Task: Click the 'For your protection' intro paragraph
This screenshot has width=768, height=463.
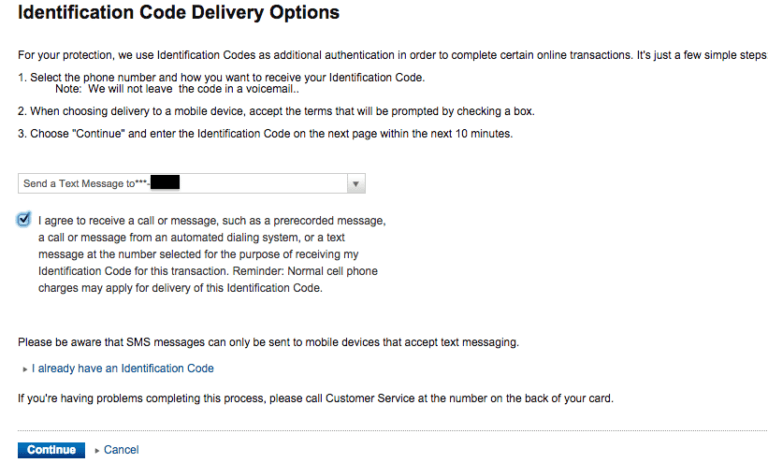Action: point(390,54)
